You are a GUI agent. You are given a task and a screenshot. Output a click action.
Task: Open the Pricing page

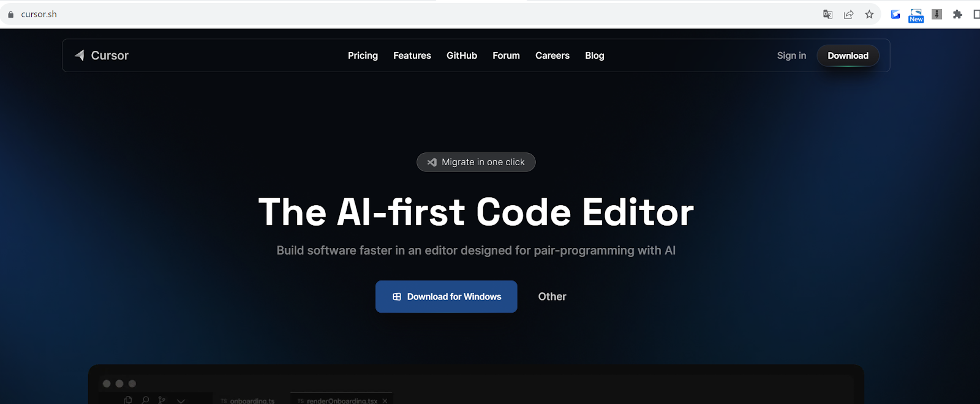click(363, 56)
